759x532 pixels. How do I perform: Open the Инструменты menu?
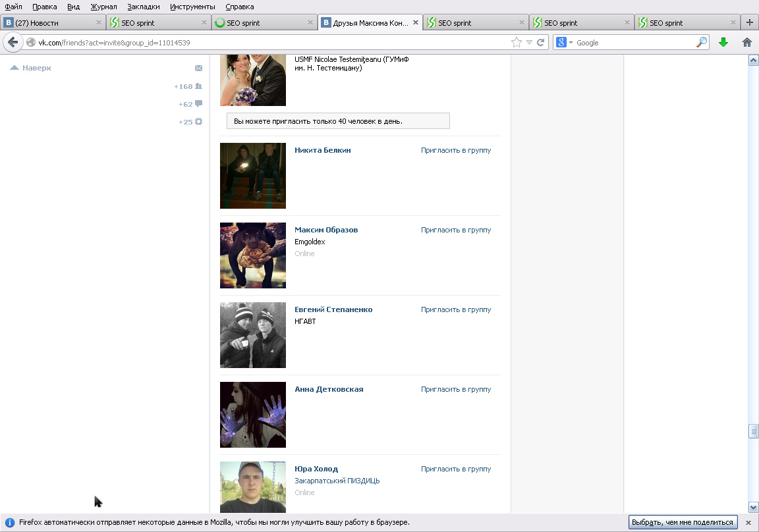pyautogui.click(x=192, y=7)
